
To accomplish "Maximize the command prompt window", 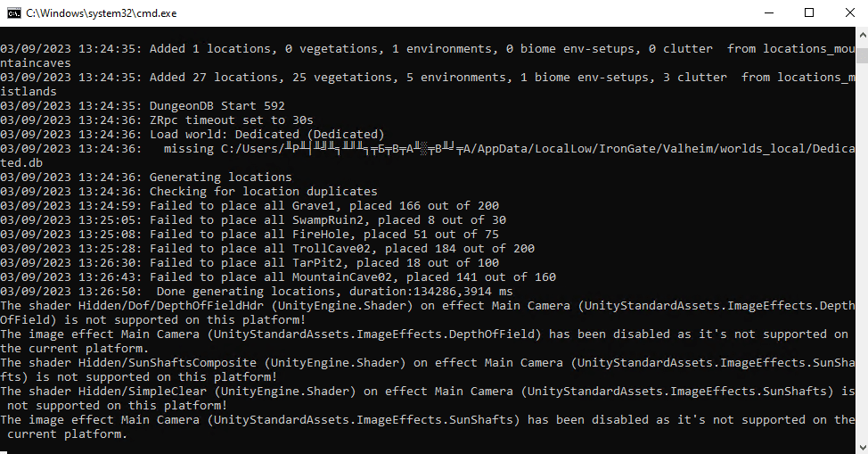I will (809, 12).
